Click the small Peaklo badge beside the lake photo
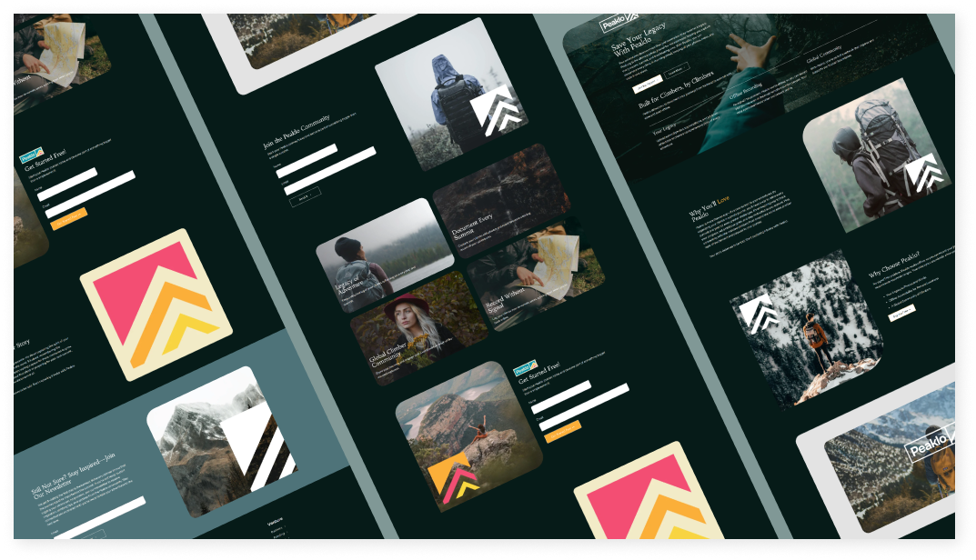976x560 pixels. pos(526,368)
